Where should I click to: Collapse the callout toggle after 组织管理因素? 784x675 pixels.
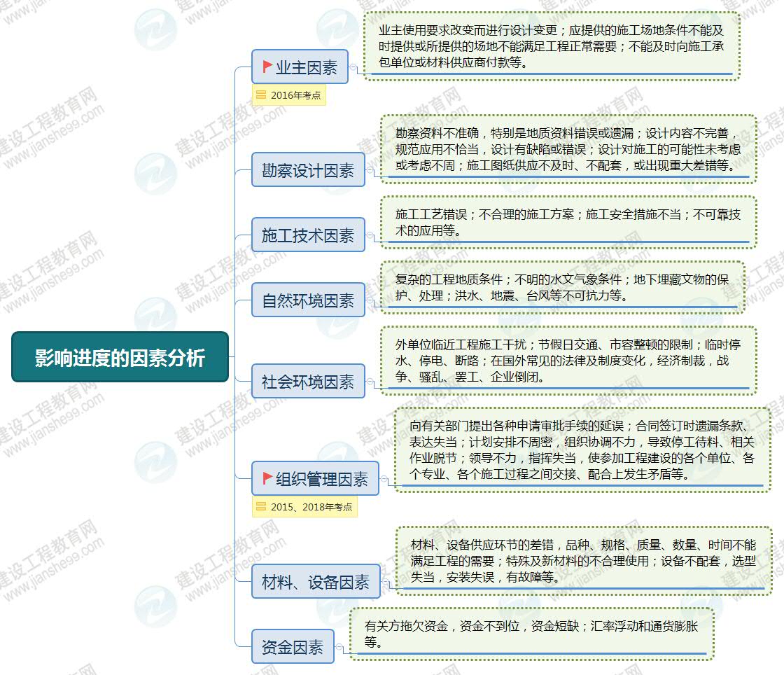point(384,479)
